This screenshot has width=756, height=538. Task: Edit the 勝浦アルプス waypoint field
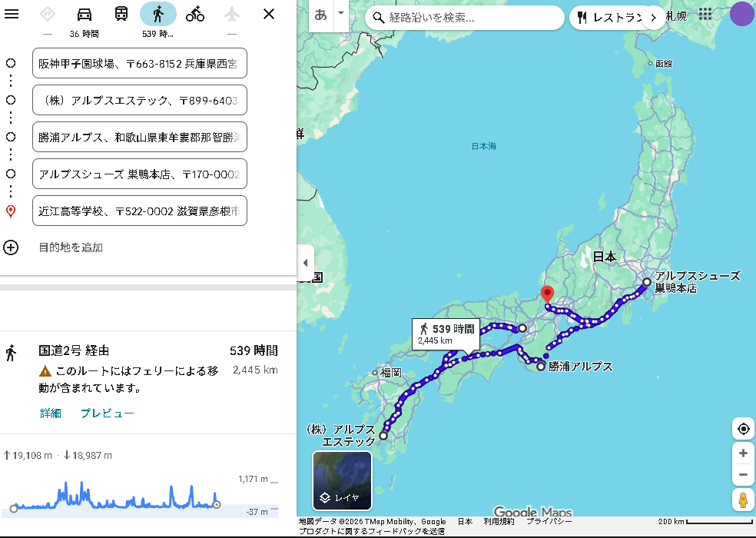coord(139,137)
